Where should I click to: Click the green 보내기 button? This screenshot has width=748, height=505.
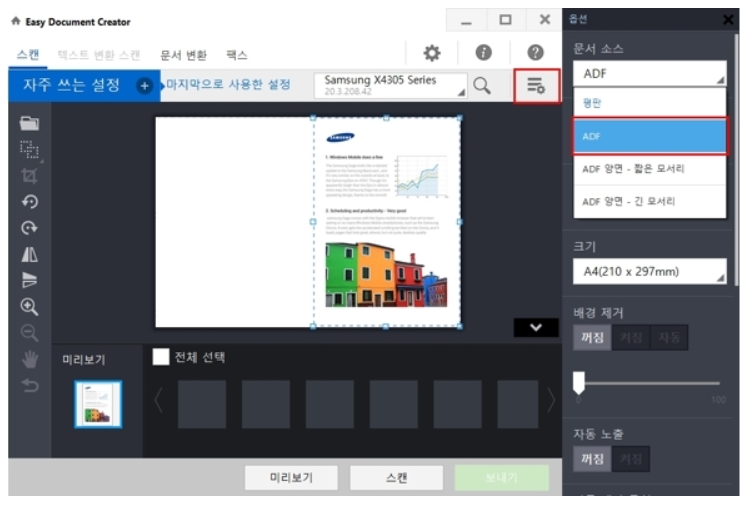502,478
